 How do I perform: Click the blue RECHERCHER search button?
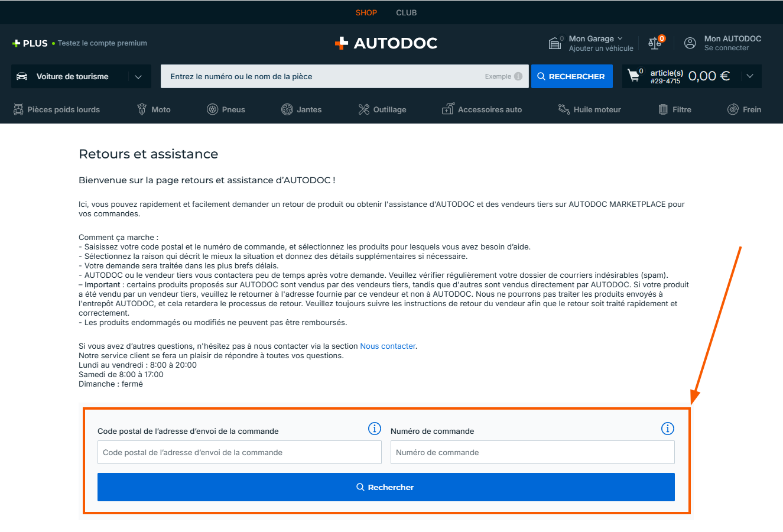(x=572, y=76)
